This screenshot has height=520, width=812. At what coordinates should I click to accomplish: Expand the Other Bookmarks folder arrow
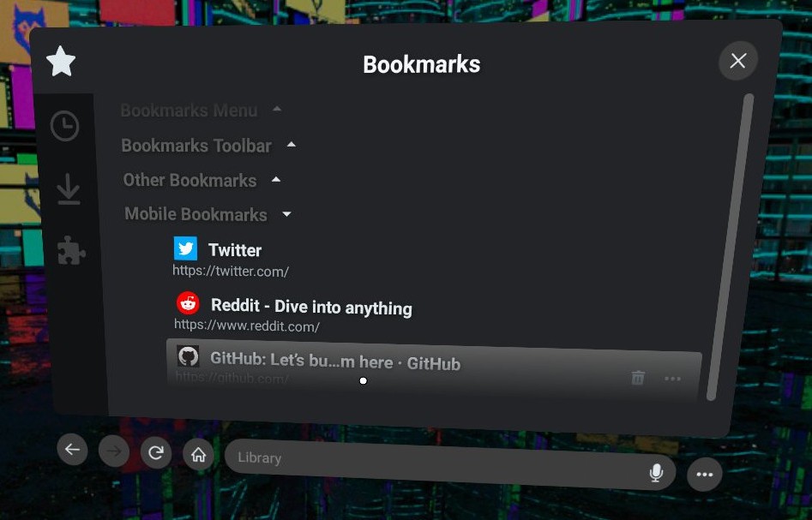(276, 180)
